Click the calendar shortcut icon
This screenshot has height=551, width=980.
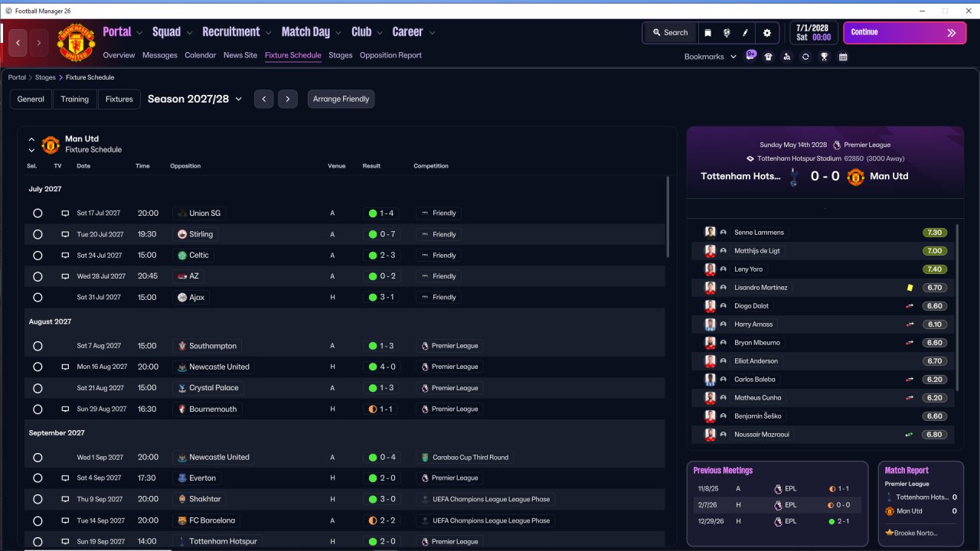pos(843,57)
